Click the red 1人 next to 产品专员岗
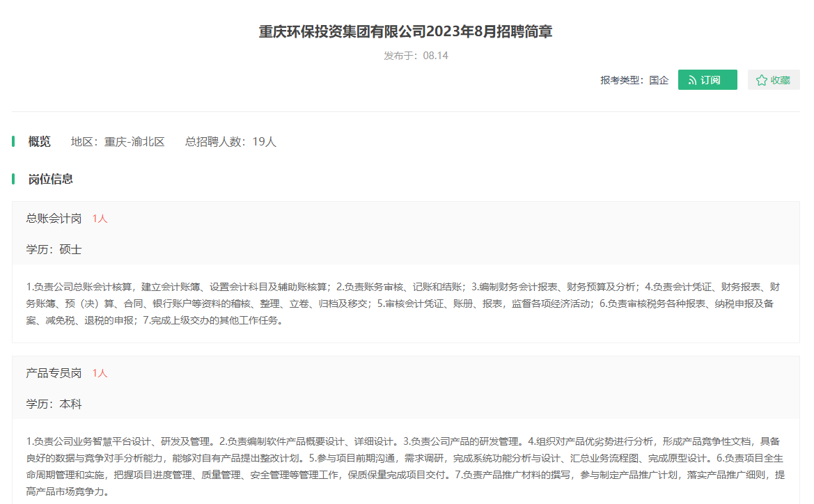The width and height of the screenshot is (814, 504). point(100,374)
